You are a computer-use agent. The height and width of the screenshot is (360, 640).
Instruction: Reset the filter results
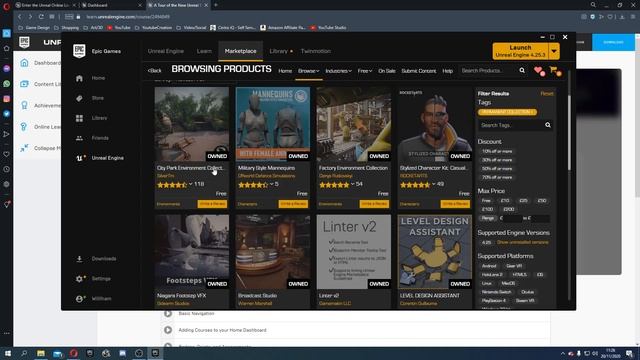(x=547, y=94)
